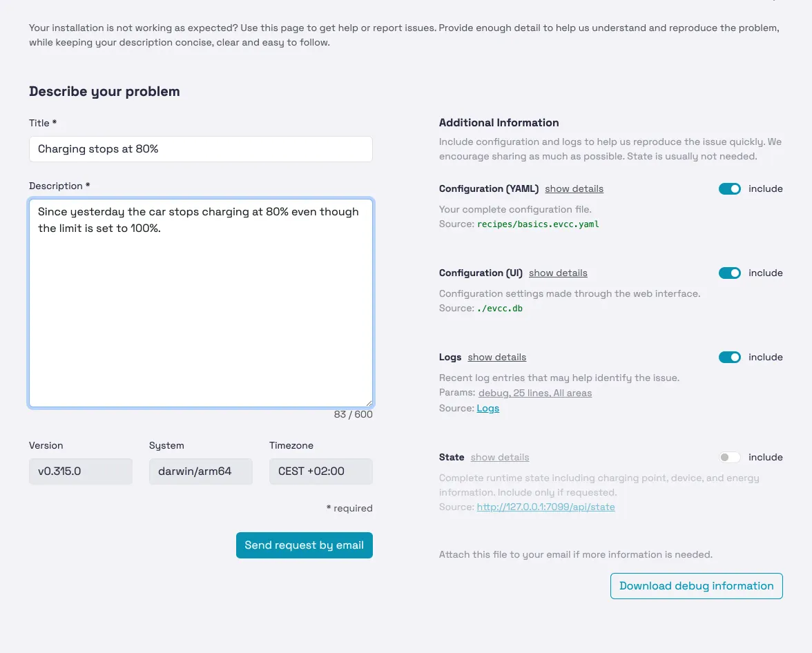Toggle Configuration (YAML) include switch
This screenshot has height=653, width=812.
729,189
